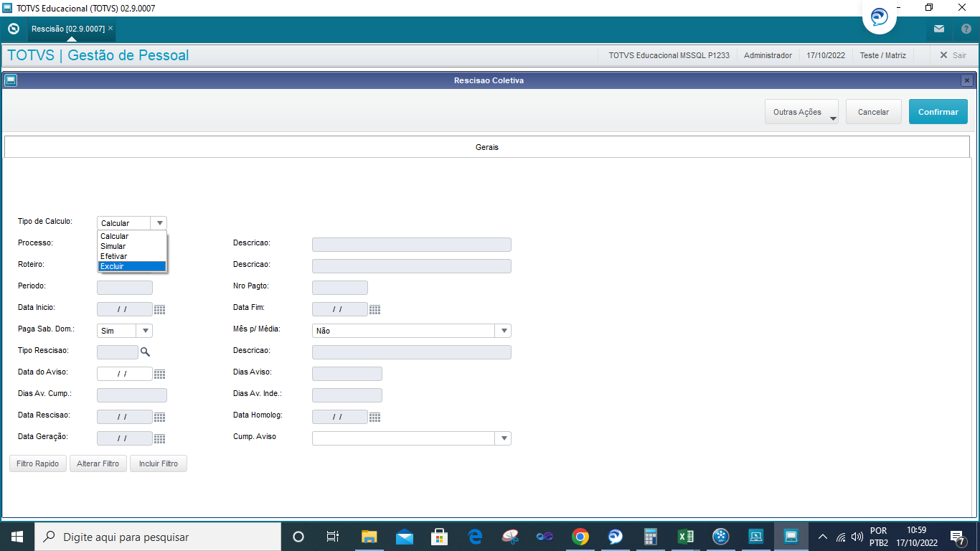Click the floating TOTVS chat bubble icon
Screen dimensions: 980x551
tap(879, 17)
